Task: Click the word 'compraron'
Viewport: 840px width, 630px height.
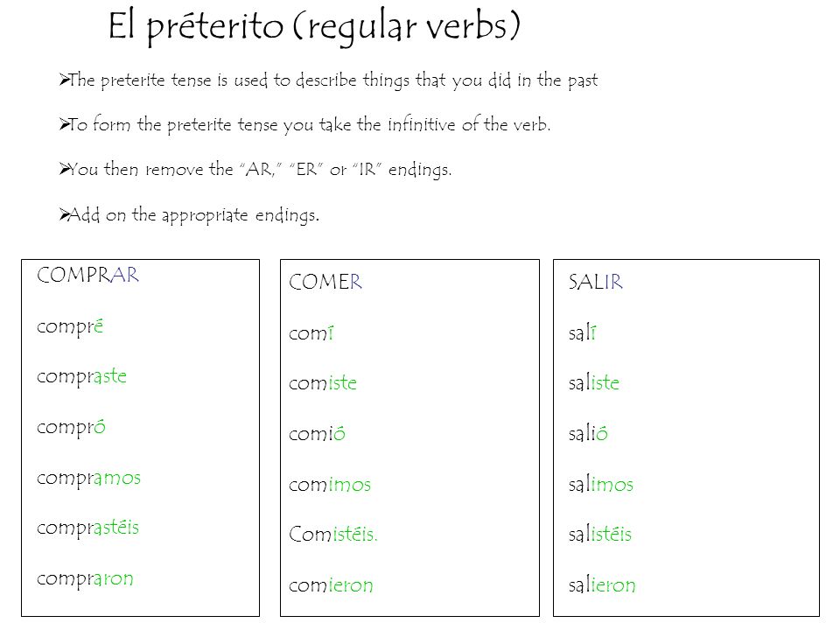Action: (x=85, y=579)
